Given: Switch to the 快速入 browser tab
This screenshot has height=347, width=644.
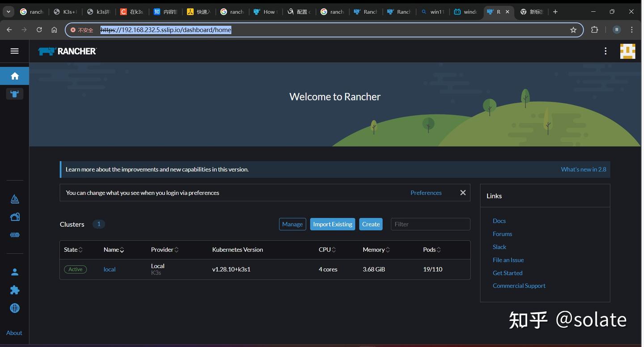Looking at the screenshot, I should point(199,12).
